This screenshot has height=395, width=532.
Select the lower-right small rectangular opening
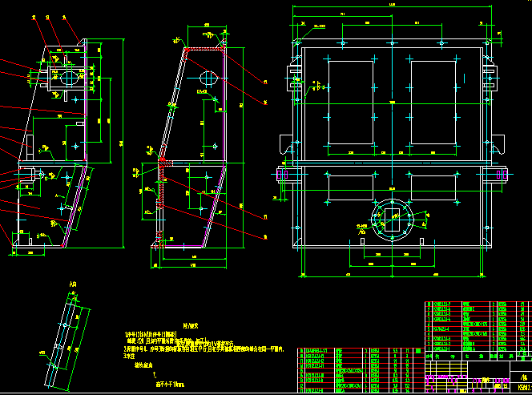[x=433, y=187]
